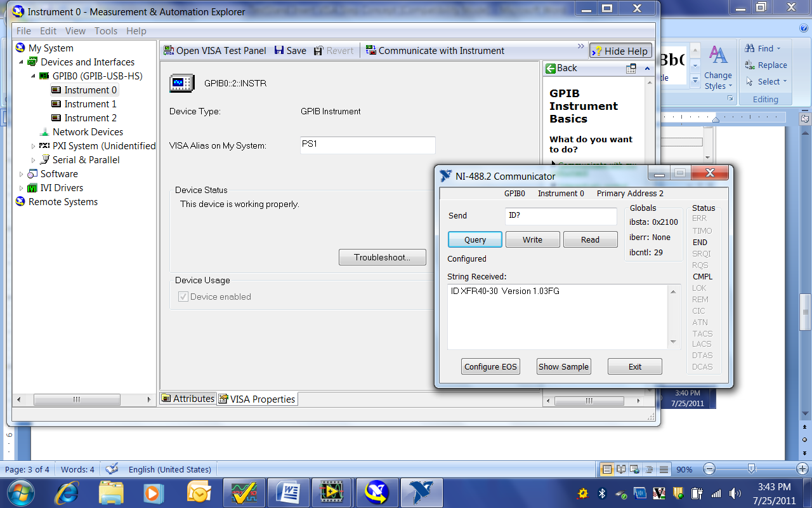Click Replace in Word's Editing group
This screenshot has height=508, width=812.
point(766,65)
